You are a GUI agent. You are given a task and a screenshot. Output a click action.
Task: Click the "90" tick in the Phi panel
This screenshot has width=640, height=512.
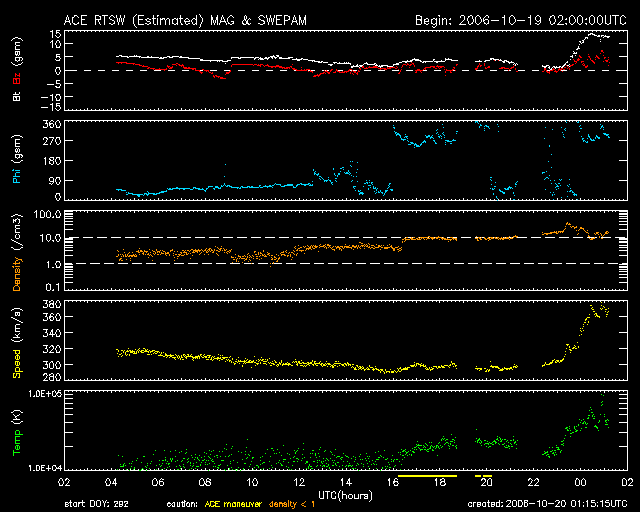point(55,180)
